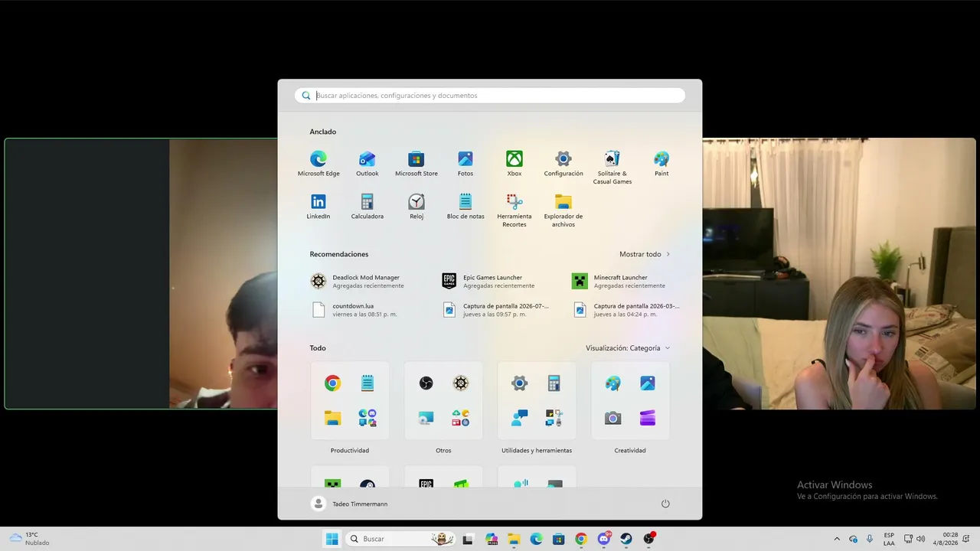Expand the Utilidades y herramientas group
Image resolution: width=980 pixels, height=551 pixels.
pyautogui.click(x=537, y=400)
